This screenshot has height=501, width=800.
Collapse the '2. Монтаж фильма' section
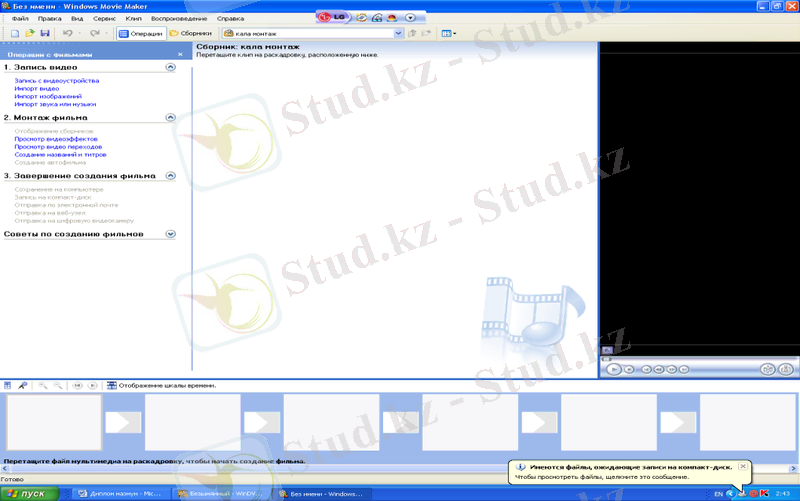pyautogui.click(x=170, y=117)
